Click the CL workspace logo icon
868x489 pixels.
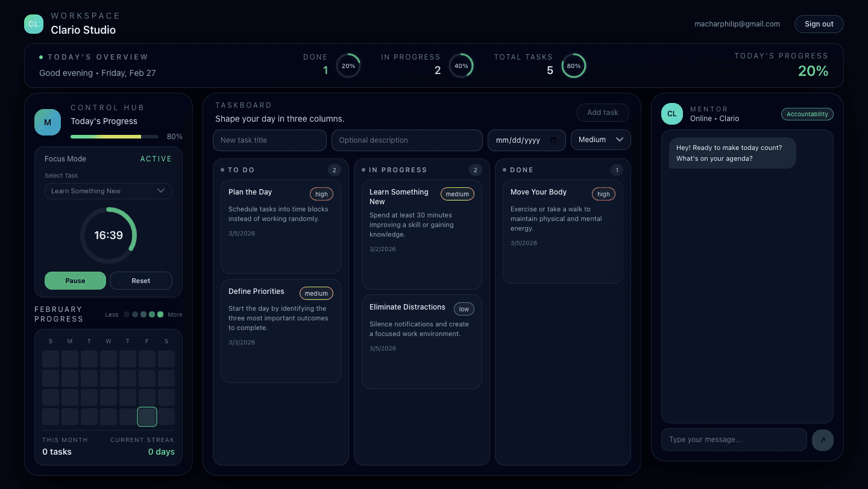pyautogui.click(x=34, y=24)
